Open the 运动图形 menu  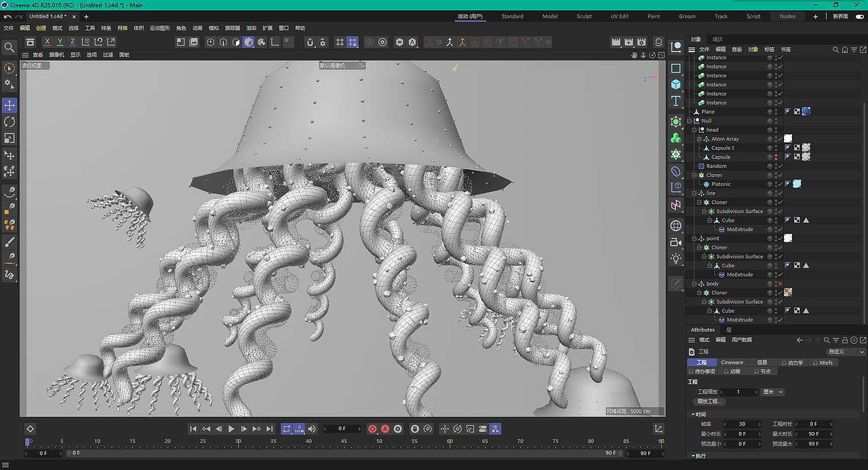160,28
